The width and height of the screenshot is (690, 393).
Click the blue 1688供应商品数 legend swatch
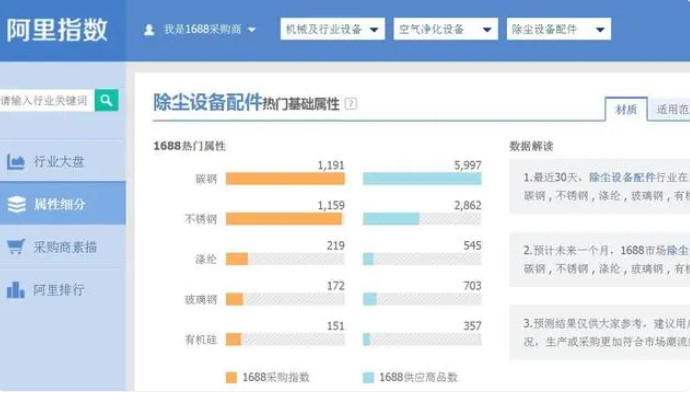click(x=368, y=377)
